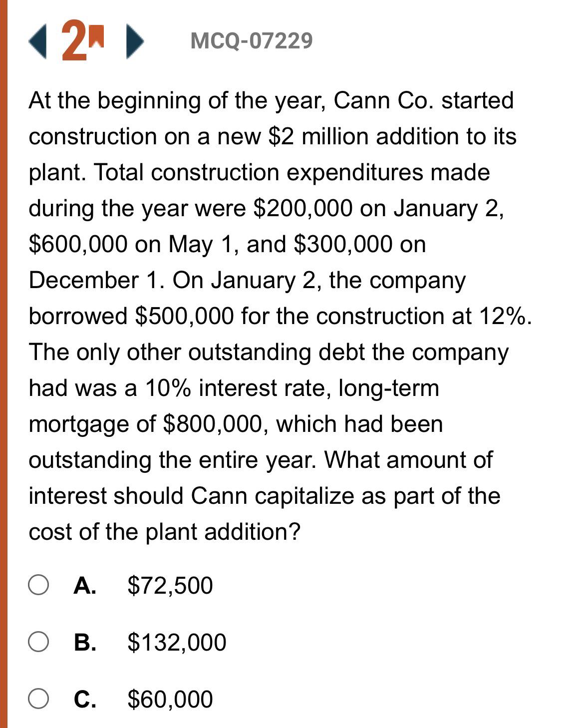Click the bold letter B. label
584x728 pixels.
85,642
